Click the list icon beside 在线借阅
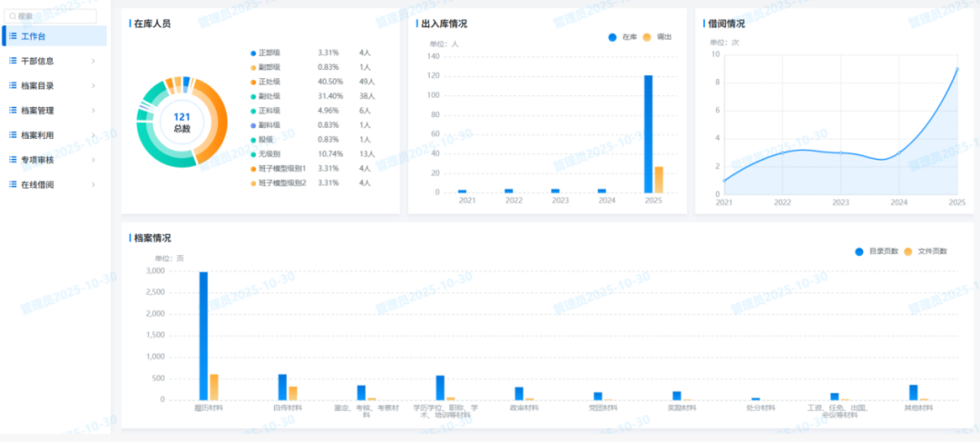980x442 pixels. coord(13,184)
